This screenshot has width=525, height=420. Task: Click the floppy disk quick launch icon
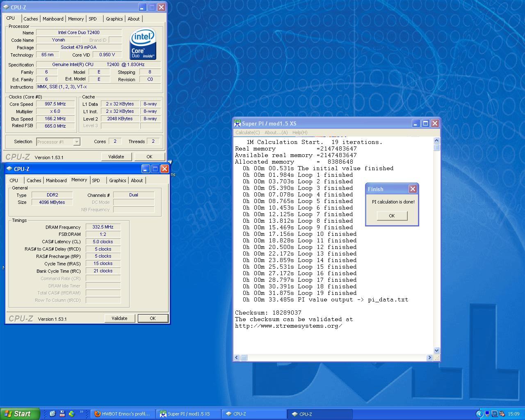tap(62, 414)
